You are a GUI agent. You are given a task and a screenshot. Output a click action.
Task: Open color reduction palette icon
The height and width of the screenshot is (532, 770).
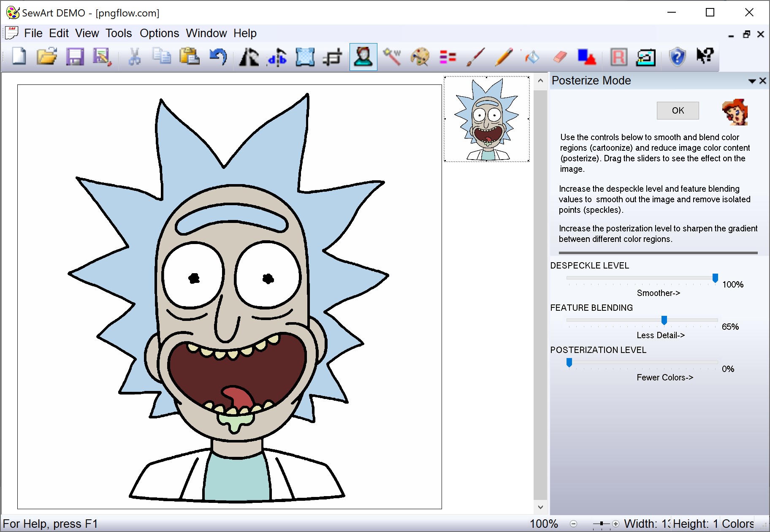click(420, 57)
